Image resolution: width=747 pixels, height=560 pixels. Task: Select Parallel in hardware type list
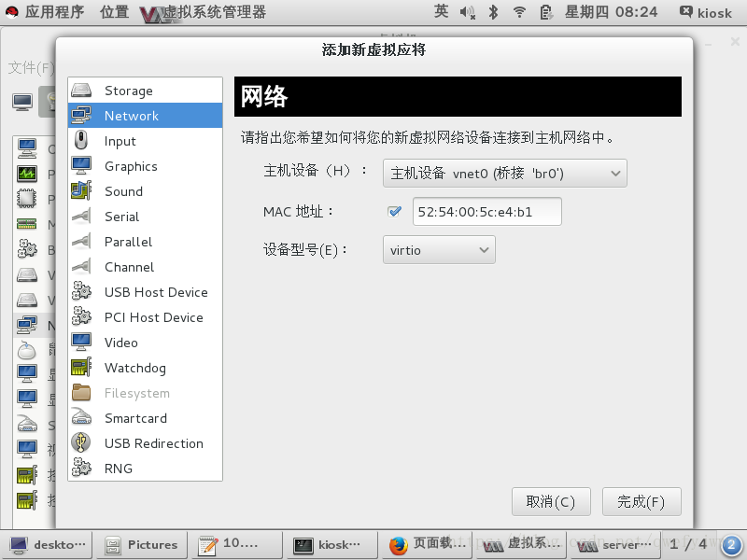tap(146, 242)
